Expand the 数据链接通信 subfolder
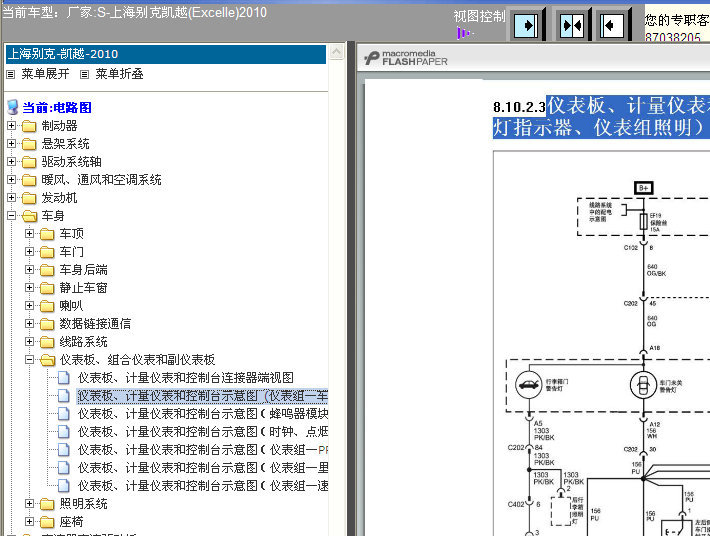The height and width of the screenshot is (536, 710). pyautogui.click(x=29, y=324)
